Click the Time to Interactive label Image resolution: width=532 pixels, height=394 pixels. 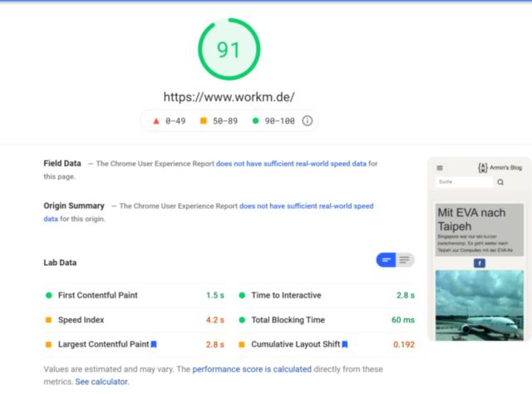point(286,295)
